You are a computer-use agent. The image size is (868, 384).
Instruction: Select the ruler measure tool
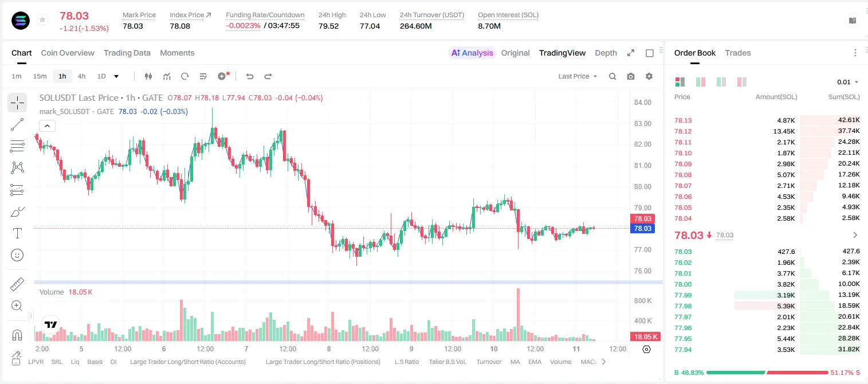pyautogui.click(x=17, y=284)
